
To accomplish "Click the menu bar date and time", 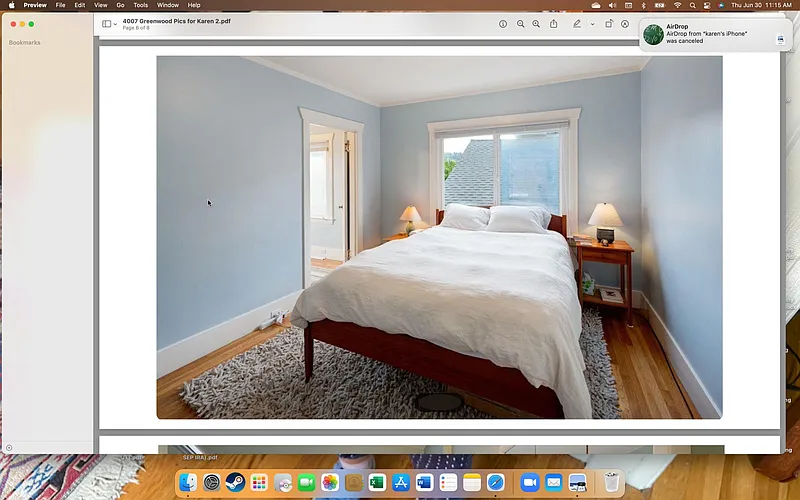I will point(762,5).
